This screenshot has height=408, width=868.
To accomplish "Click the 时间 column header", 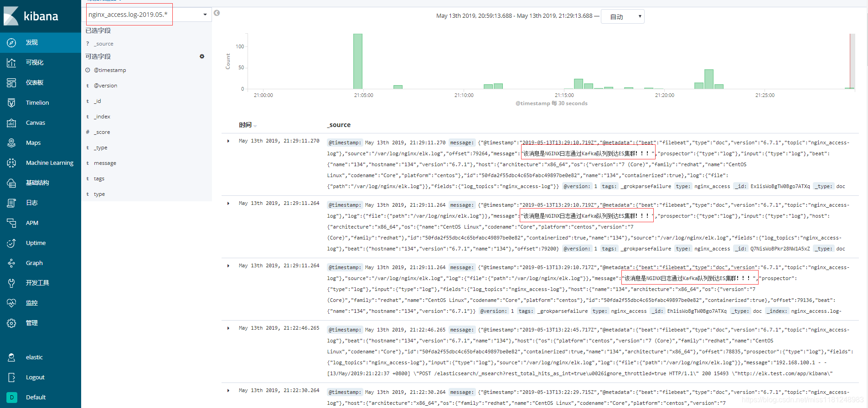I will (x=245, y=125).
